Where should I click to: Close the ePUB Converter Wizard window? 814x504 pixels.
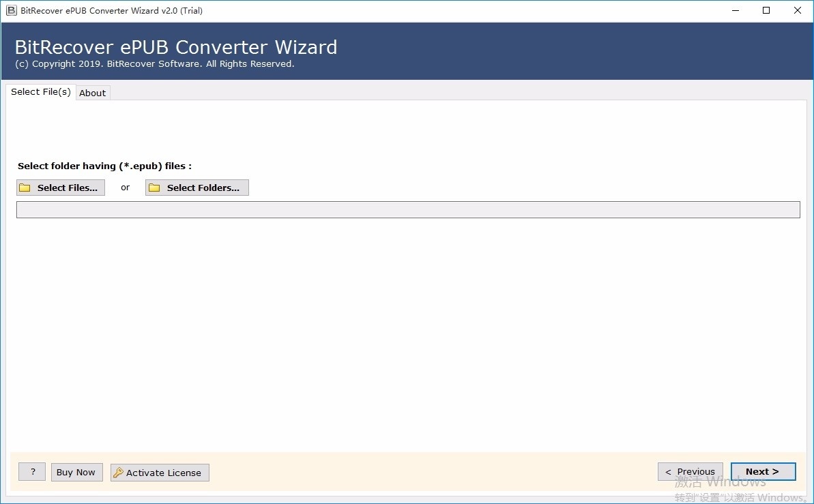pos(798,10)
